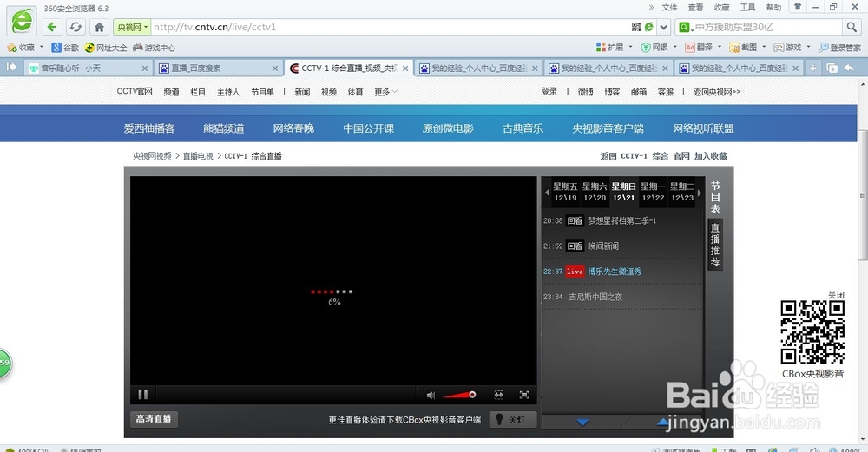Open the 央视网 address bar dropdown
The image size is (868, 452).
[132, 27]
